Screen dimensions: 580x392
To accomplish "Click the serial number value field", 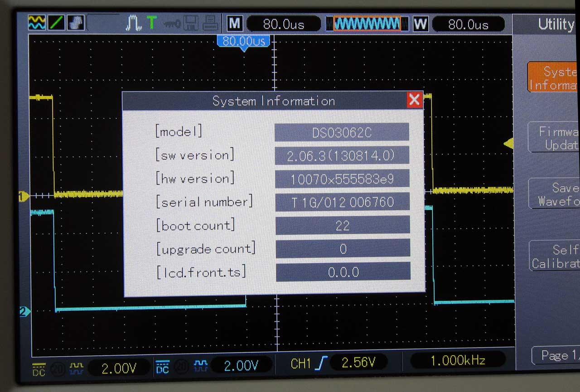I will click(x=342, y=202).
